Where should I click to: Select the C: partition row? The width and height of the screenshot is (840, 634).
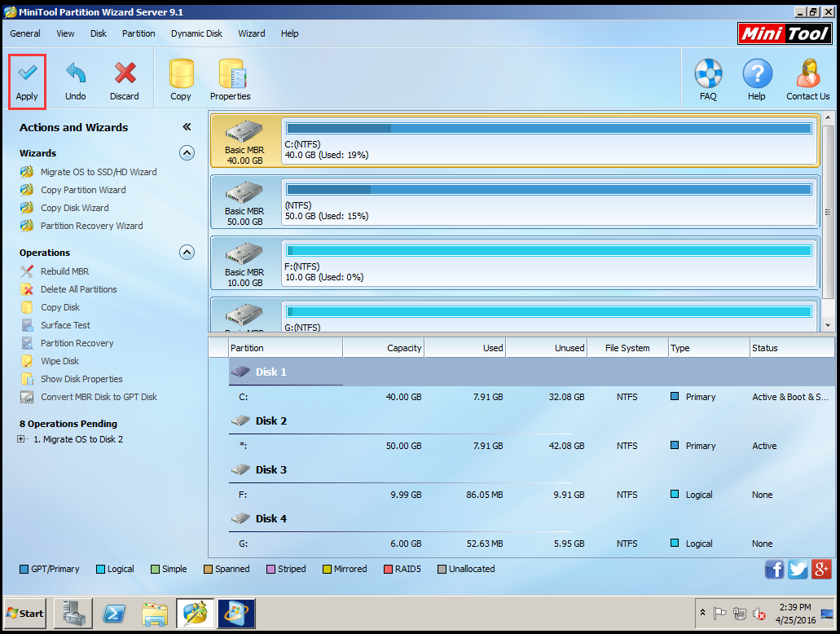coord(531,397)
